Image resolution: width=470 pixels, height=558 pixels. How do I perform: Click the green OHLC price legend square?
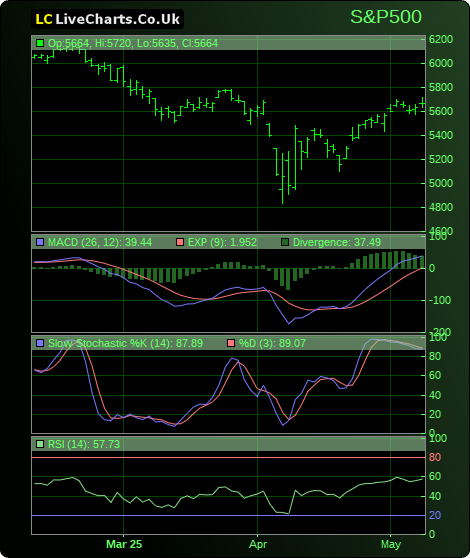[x=40, y=43]
